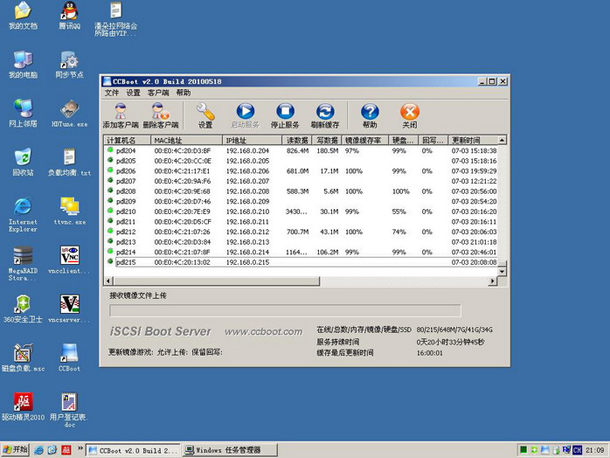This screenshot has height=458, width=610.
Task: Click update time 07-03 21:01:18
Action: [474, 242]
